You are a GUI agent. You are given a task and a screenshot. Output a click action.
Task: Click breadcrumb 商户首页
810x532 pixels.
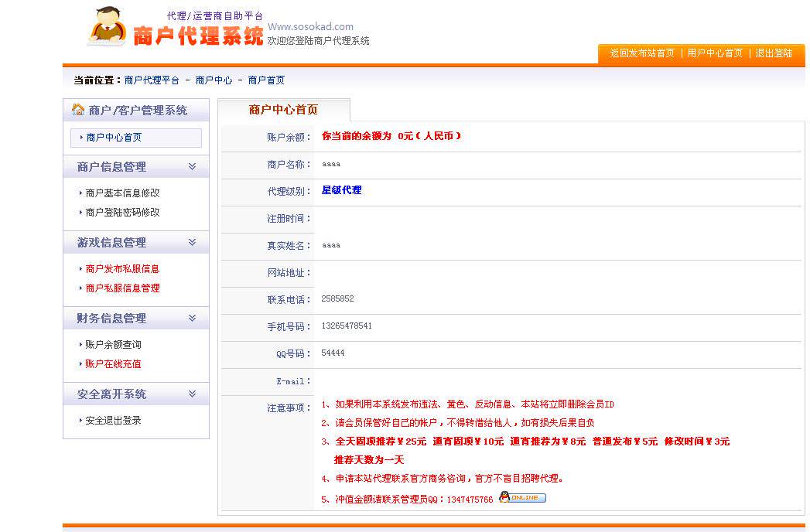[267, 80]
